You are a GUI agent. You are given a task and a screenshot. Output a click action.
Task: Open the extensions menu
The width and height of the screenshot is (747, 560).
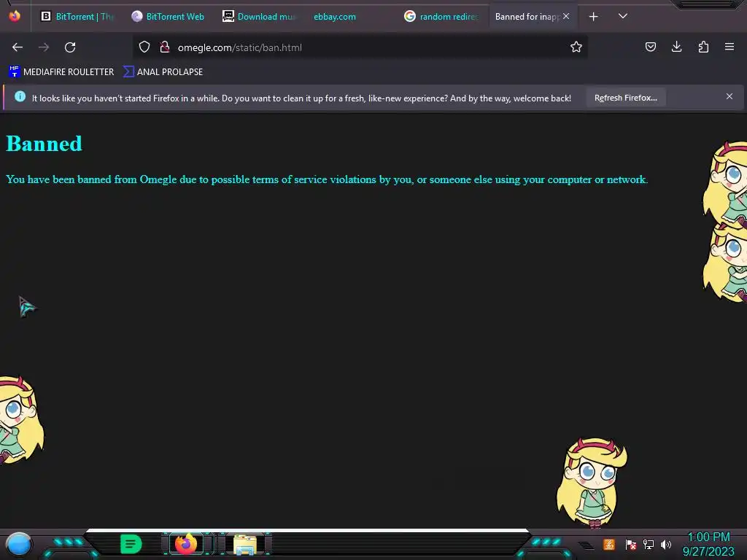(703, 47)
